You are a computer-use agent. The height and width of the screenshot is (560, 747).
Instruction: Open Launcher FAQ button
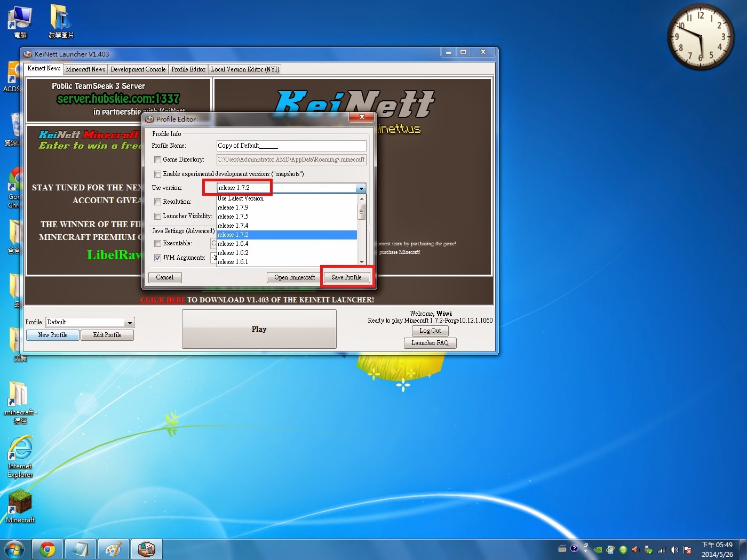[430, 343]
